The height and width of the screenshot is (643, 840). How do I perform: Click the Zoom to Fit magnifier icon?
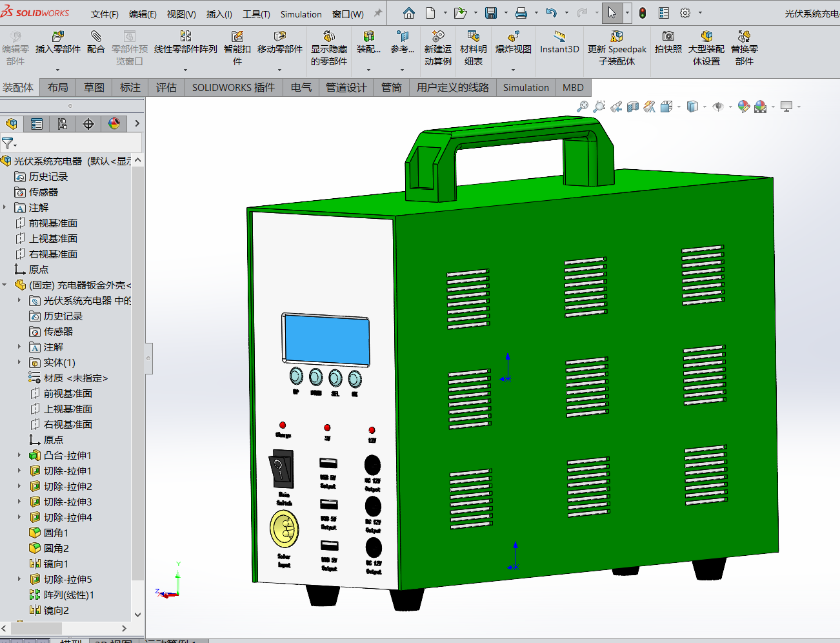click(582, 107)
